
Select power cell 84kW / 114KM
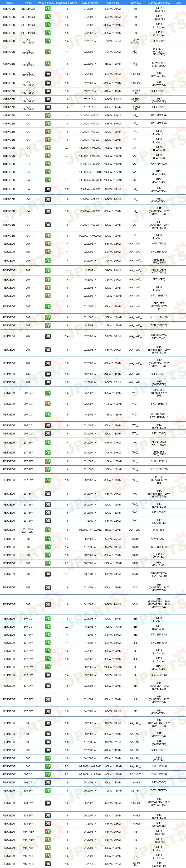113,107
